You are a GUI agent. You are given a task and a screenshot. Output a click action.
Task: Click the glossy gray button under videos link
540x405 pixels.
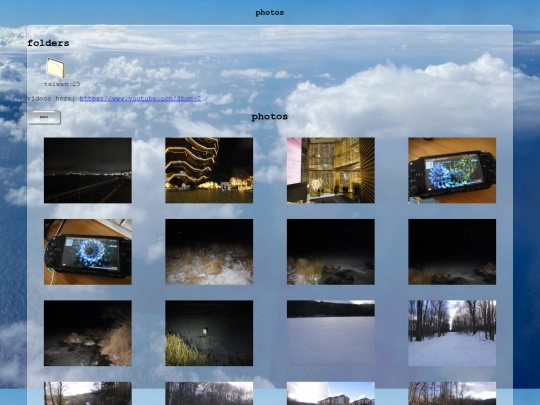[x=44, y=117]
